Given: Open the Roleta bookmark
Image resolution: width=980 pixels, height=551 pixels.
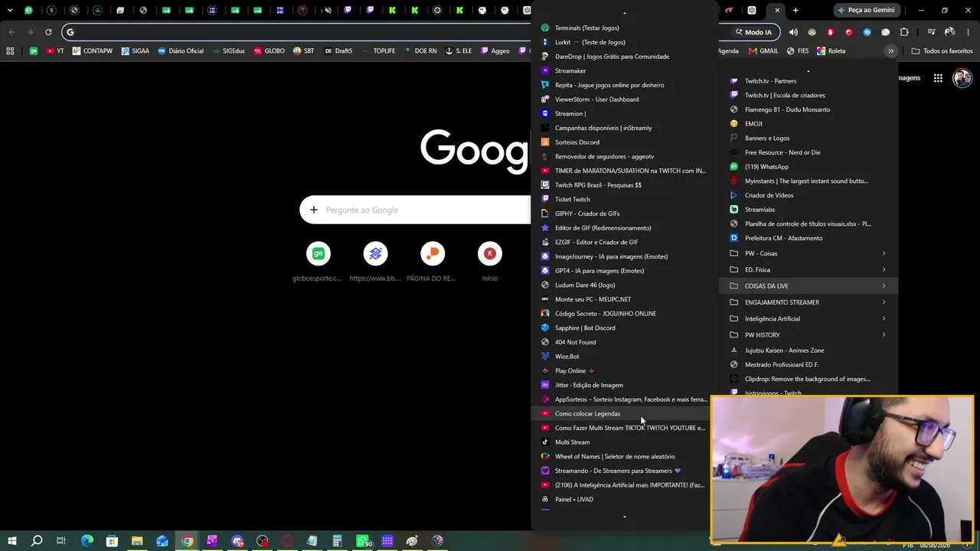Looking at the screenshot, I should pyautogui.click(x=831, y=51).
